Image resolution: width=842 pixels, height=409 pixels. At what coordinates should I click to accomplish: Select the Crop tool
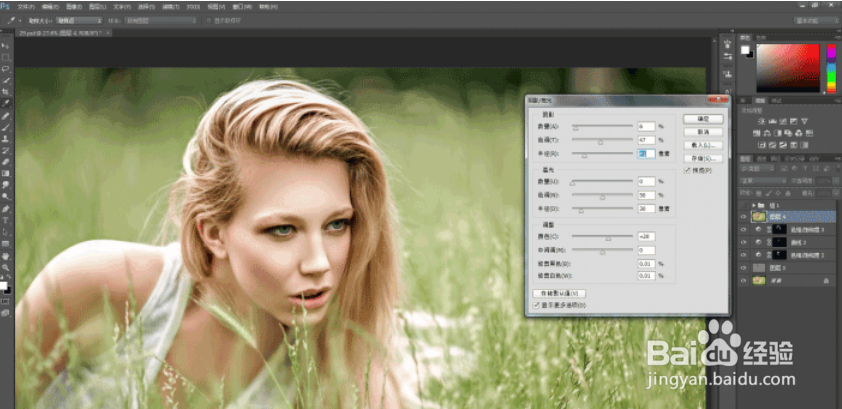[x=5, y=92]
